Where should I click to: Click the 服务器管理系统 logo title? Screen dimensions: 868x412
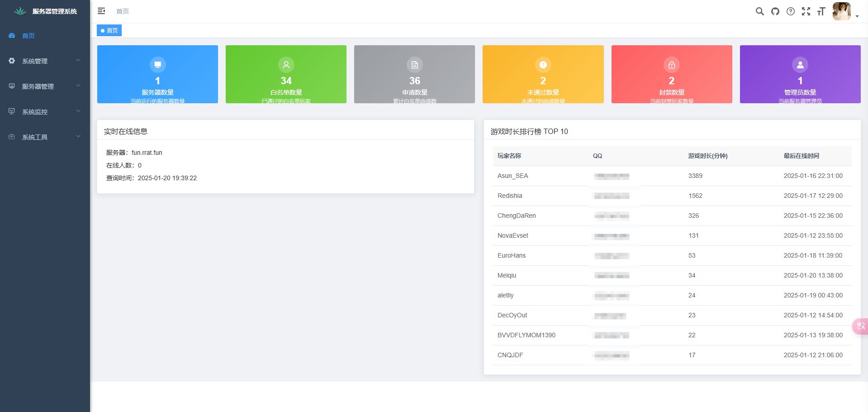(x=54, y=11)
